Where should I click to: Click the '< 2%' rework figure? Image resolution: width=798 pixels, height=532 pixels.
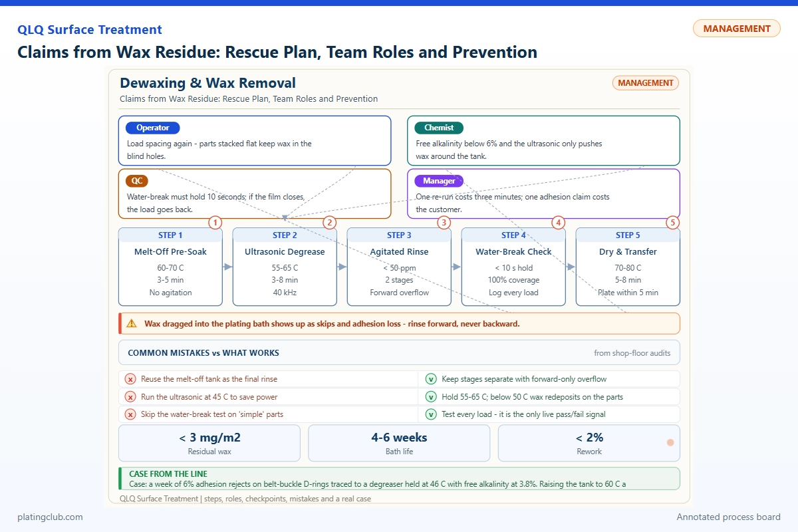(x=589, y=438)
